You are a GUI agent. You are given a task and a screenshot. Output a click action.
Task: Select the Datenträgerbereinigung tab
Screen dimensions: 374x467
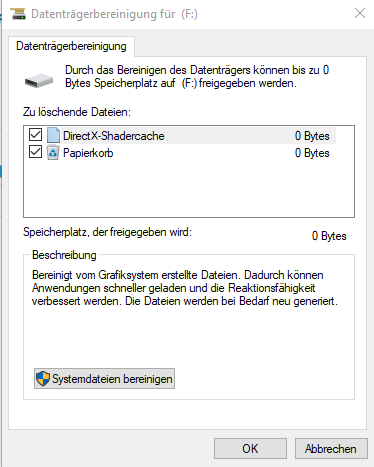click(71, 46)
